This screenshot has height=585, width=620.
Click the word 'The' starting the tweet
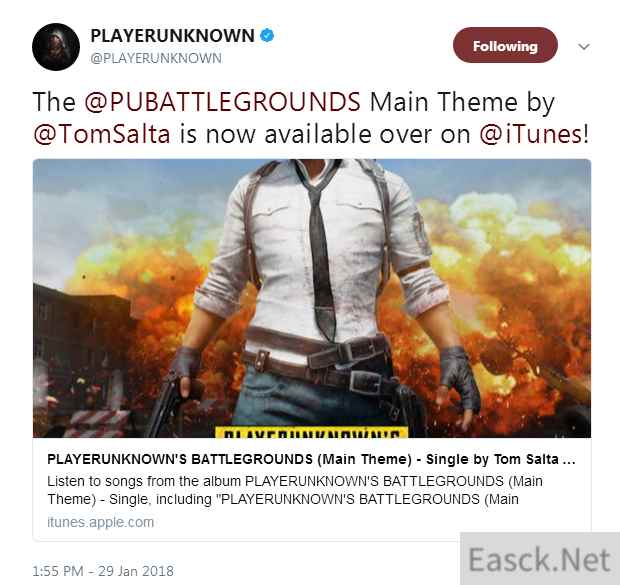54,102
